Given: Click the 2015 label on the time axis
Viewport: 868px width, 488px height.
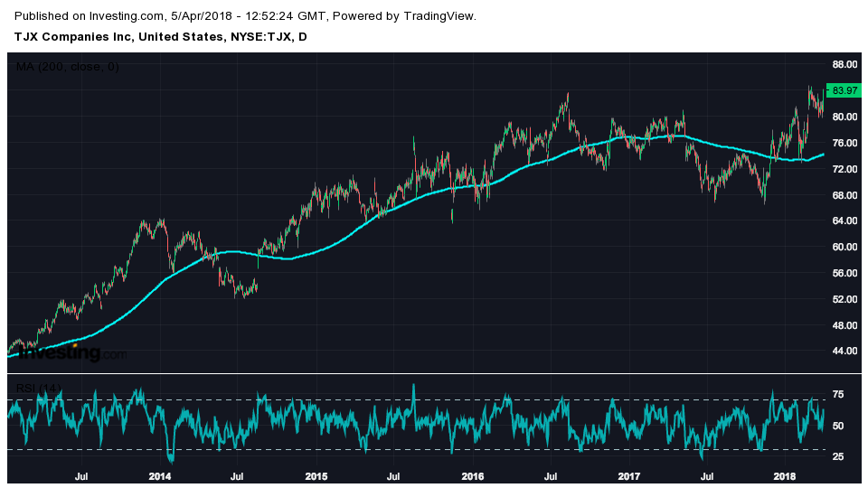Looking at the screenshot, I should (x=316, y=476).
